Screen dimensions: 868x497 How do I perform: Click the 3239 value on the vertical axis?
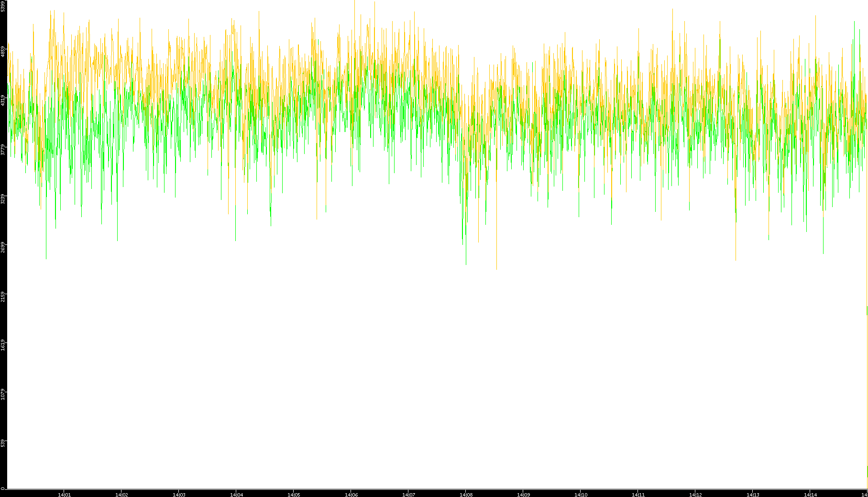(x=3, y=199)
